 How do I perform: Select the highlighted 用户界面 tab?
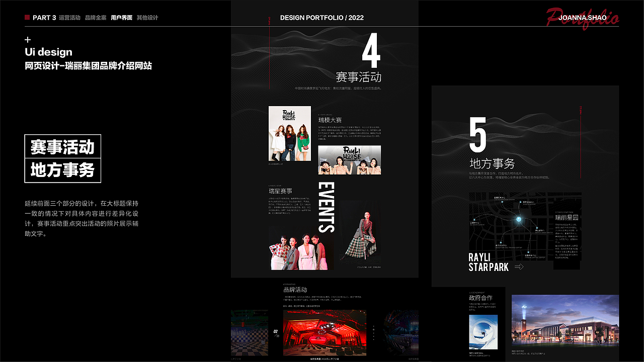122,18
